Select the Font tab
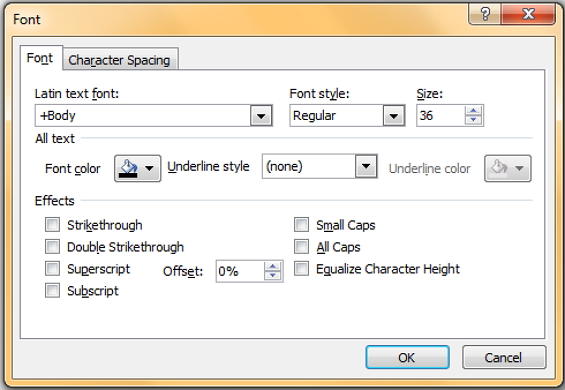The width and height of the screenshot is (565, 390). [x=40, y=58]
